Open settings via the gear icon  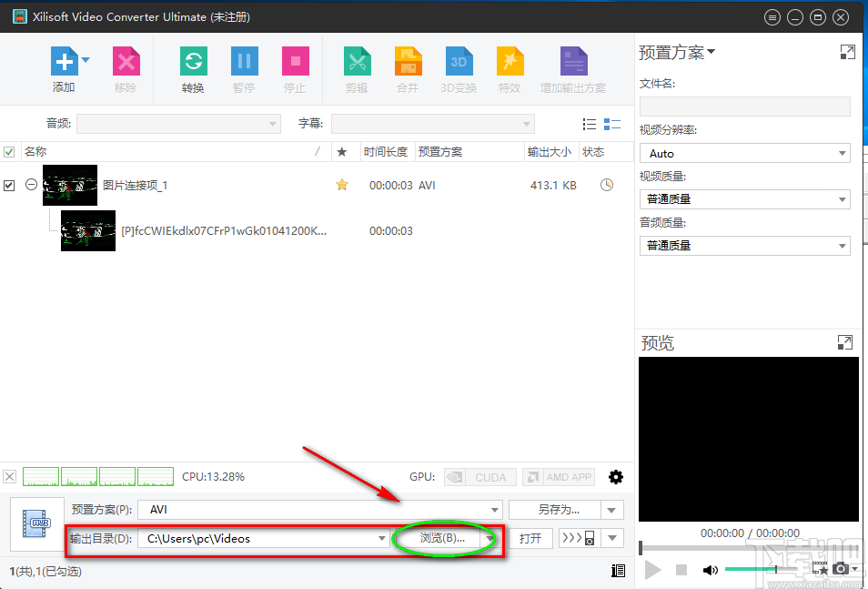616,476
